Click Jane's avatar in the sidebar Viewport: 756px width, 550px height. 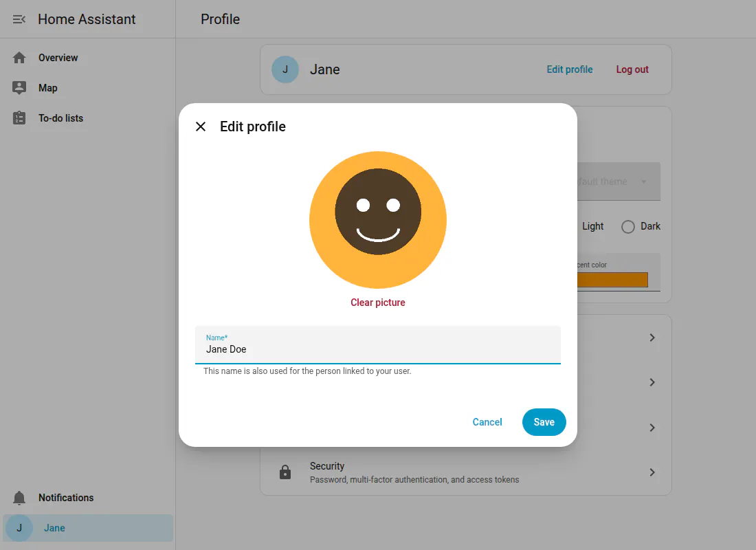[x=19, y=528]
